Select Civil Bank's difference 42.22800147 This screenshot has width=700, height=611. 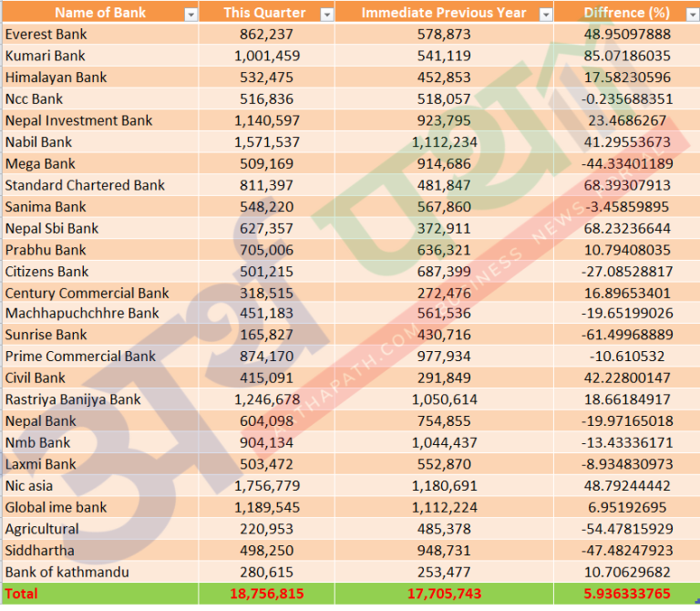(x=627, y=378)
